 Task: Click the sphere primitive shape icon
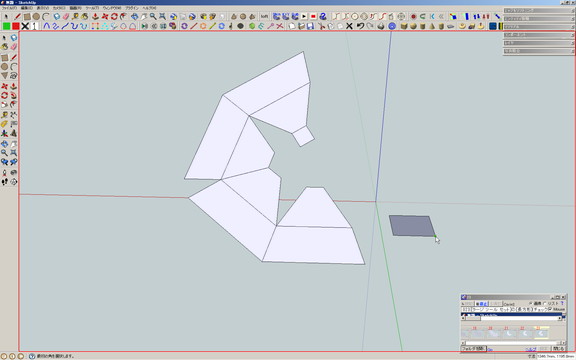(x=413, y=26)
